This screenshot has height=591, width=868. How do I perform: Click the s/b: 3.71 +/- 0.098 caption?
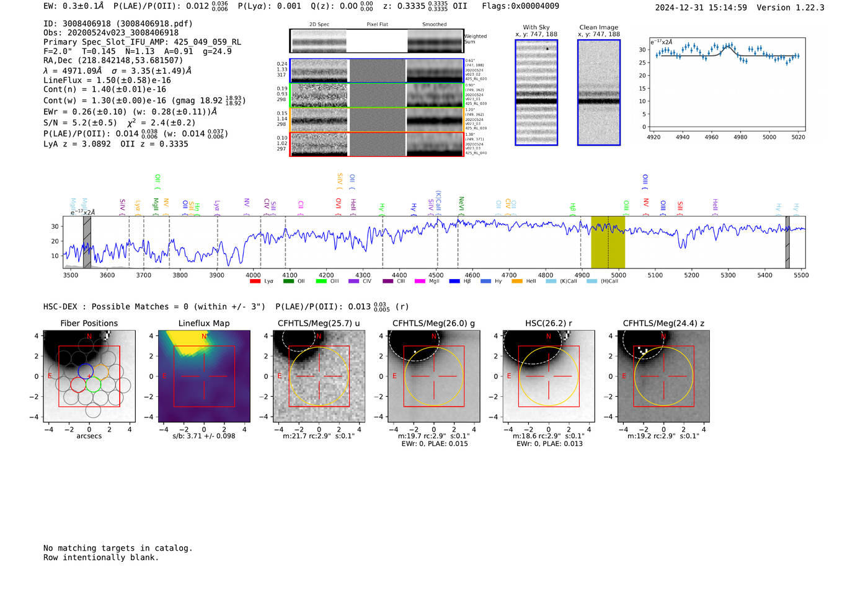point(204,436)
